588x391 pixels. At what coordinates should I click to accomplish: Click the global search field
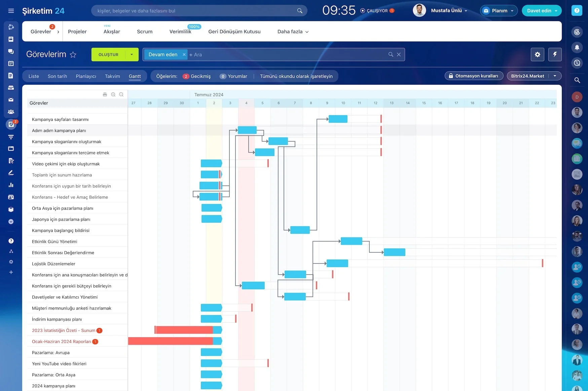point(199,11)
